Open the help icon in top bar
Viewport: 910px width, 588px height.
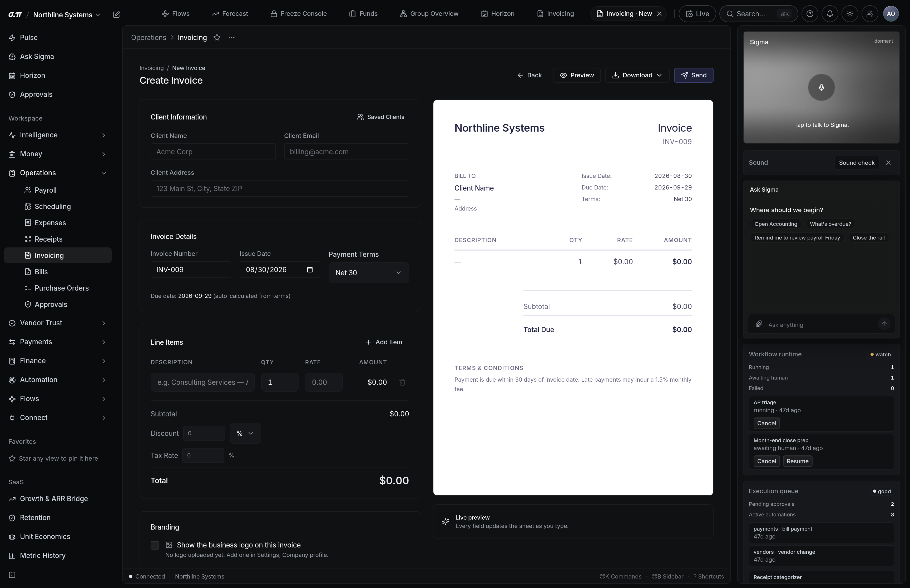(810, 14)
